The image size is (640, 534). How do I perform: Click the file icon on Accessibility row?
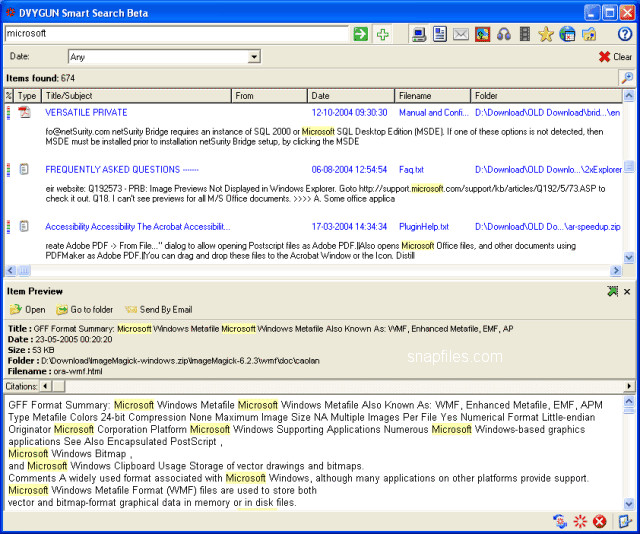point(24,226)
